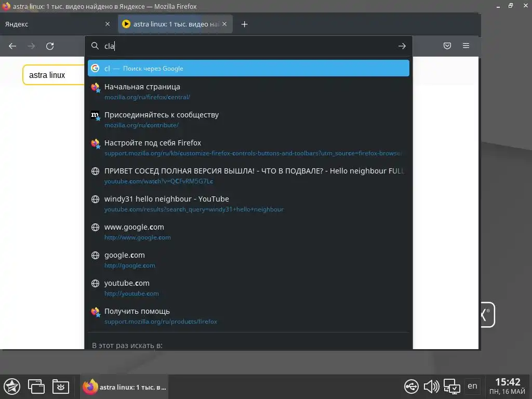Switch to the astra linux video tab
This screenshot has height=399, width=532.
point(175,24)
